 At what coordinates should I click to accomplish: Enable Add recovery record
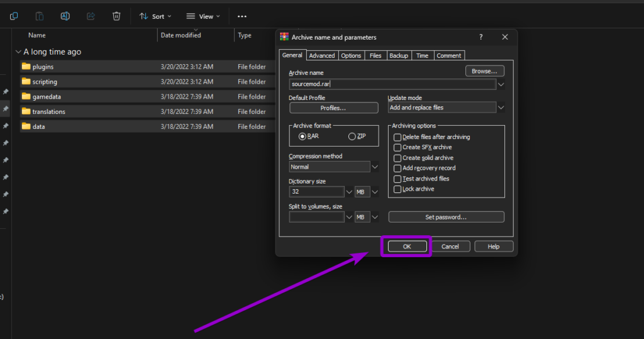(397, 169)
